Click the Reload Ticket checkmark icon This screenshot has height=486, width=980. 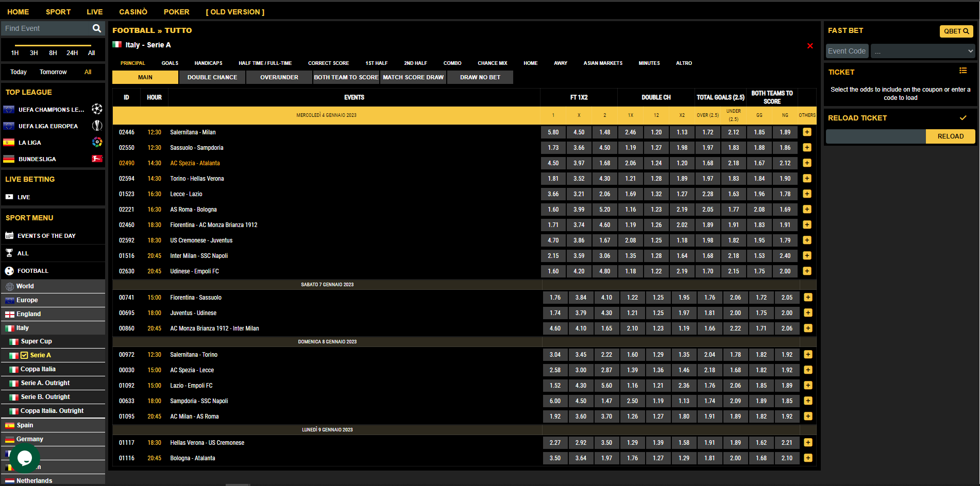tap(962, 118)
